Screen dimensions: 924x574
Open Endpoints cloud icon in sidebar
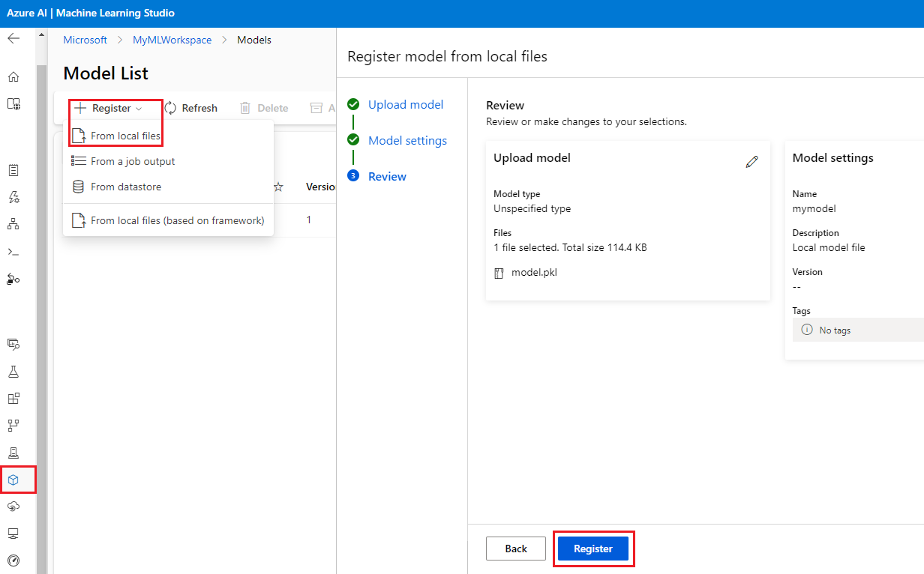click(13, 507)
